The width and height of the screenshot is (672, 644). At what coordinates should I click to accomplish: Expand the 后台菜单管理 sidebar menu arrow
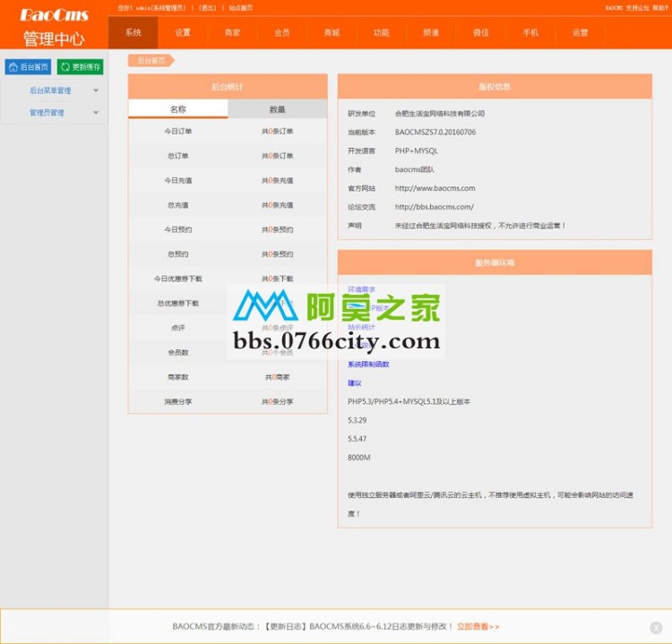coord(96,90)
